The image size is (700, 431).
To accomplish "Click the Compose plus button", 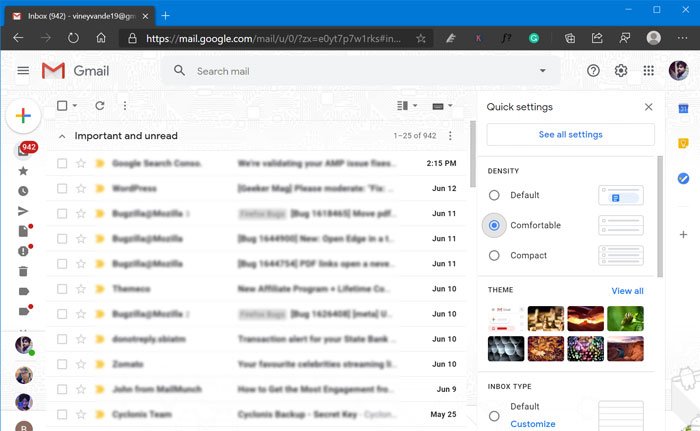I will coord(23,116).
